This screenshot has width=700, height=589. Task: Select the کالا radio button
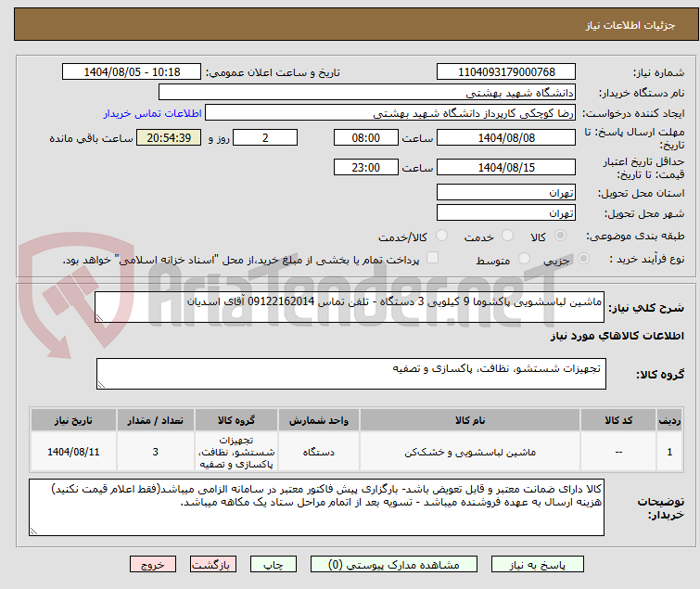(560, 236)
